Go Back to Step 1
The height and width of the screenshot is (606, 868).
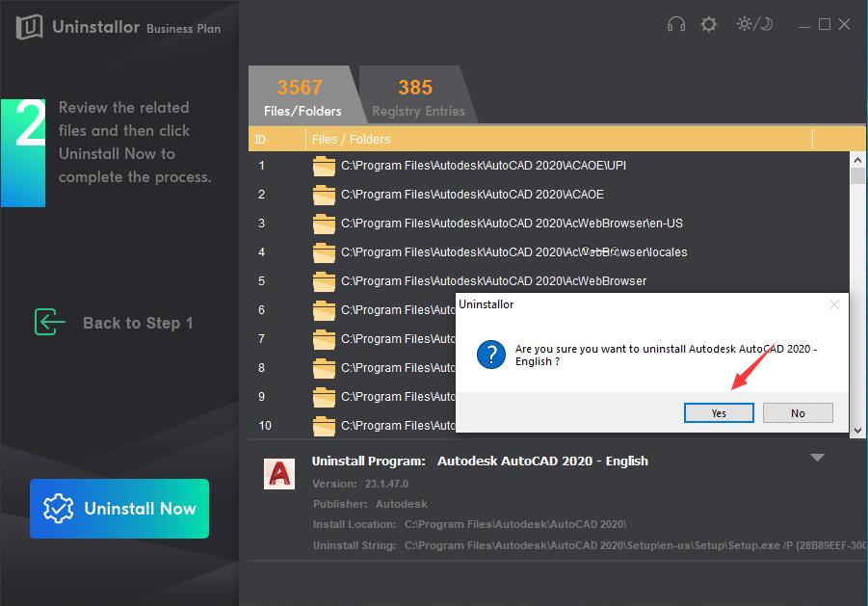[138, 323]
